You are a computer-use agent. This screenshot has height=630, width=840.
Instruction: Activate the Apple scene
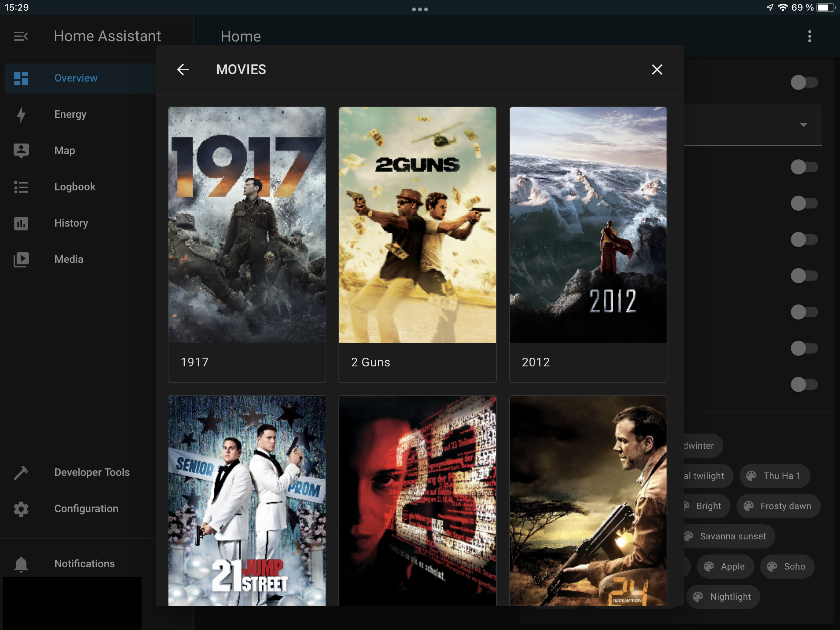(x=725, y=567)
